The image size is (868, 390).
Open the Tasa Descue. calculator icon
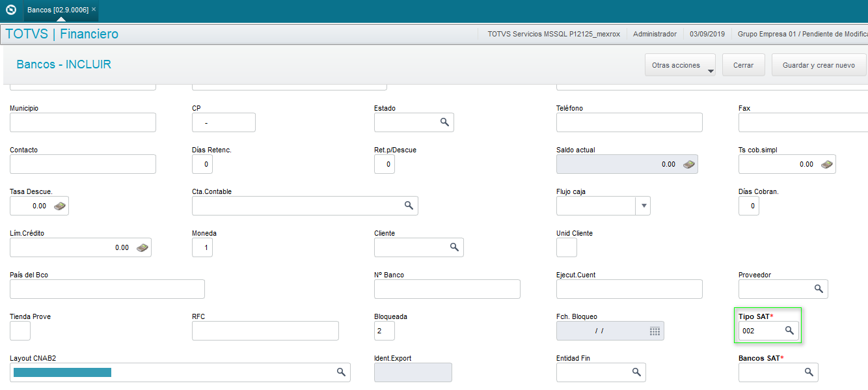(60, 206)
